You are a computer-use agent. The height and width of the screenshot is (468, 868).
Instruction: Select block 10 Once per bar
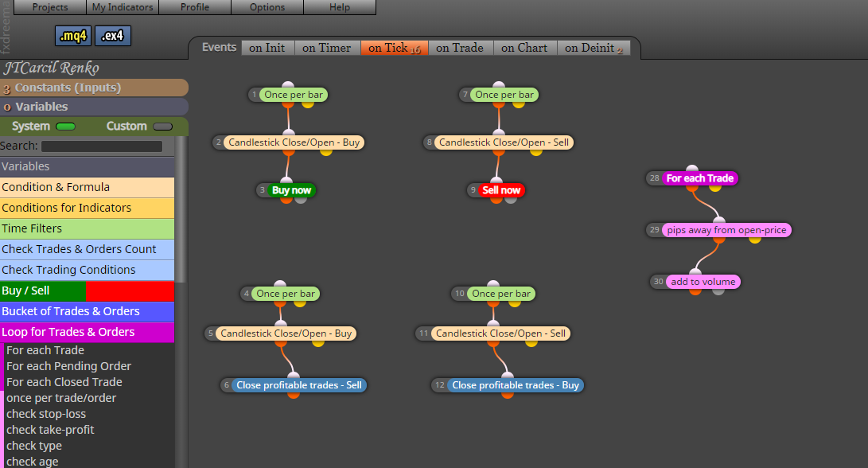(x=501, y=294)
